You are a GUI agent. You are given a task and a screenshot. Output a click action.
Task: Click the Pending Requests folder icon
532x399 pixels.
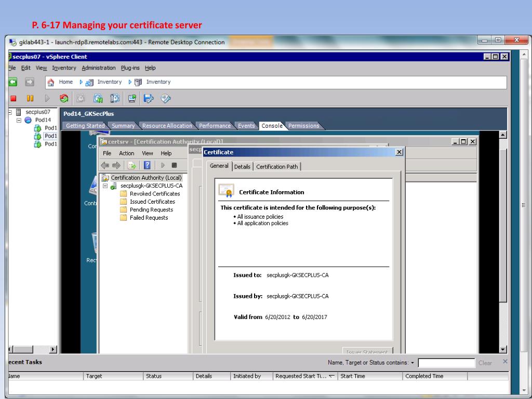[124, 210]
